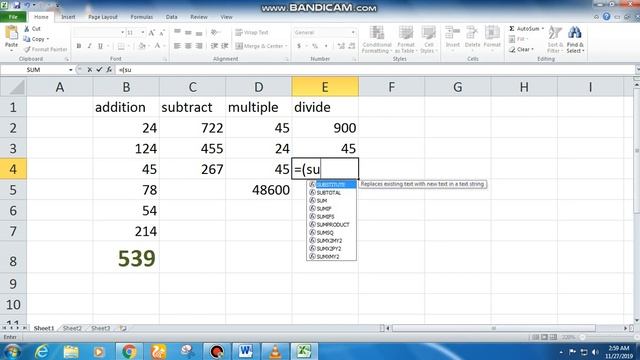Image resolution: width=640 pixels, height=360 pixels.
Task: Open the Clear eraser dropdown
Action: 521,49
